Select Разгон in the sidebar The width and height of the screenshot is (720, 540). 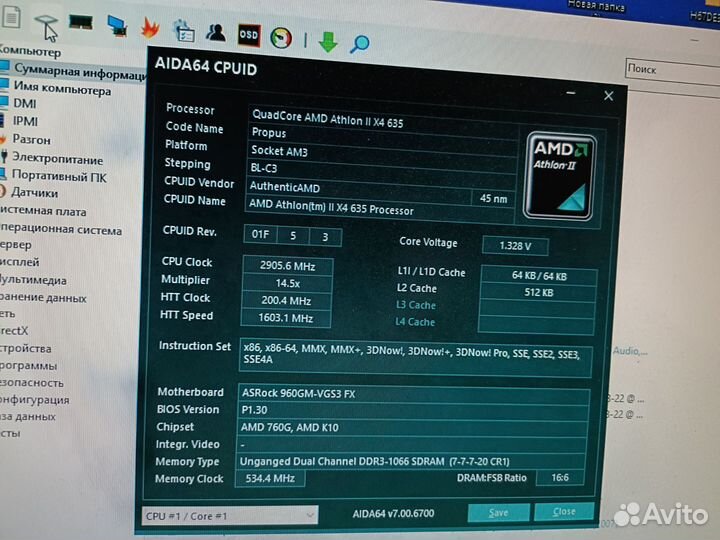tap(31, 139)
